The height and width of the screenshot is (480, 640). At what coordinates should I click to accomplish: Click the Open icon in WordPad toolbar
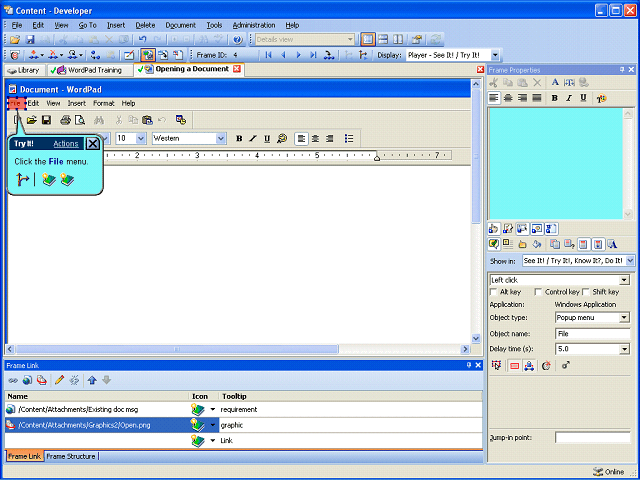coord(31,120)
